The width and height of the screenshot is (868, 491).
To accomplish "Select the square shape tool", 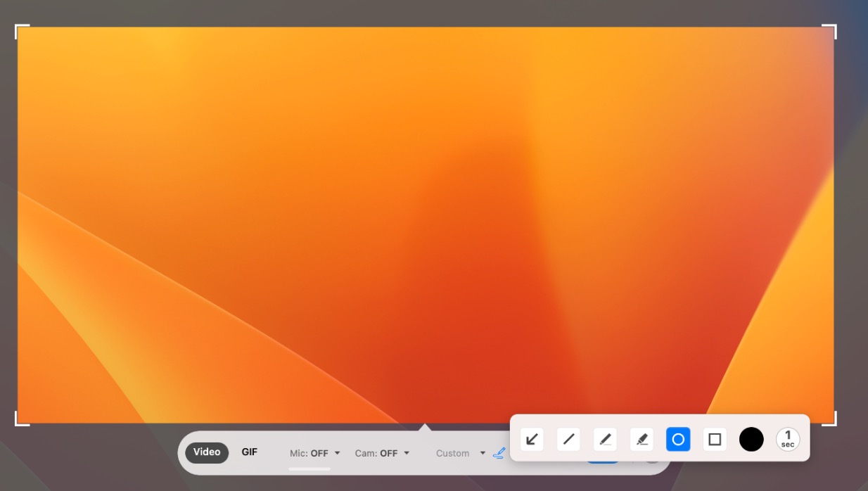I will (x=715, y=440).
